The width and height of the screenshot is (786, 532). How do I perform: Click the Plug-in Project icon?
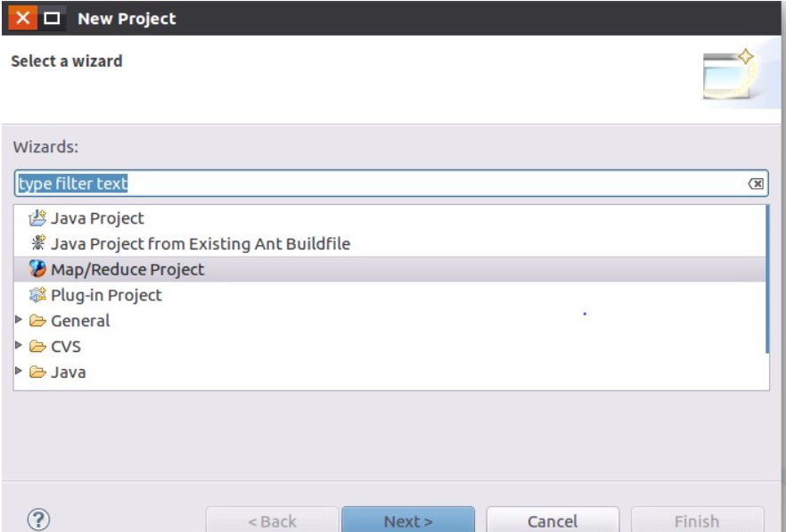(x=37, y=295)
